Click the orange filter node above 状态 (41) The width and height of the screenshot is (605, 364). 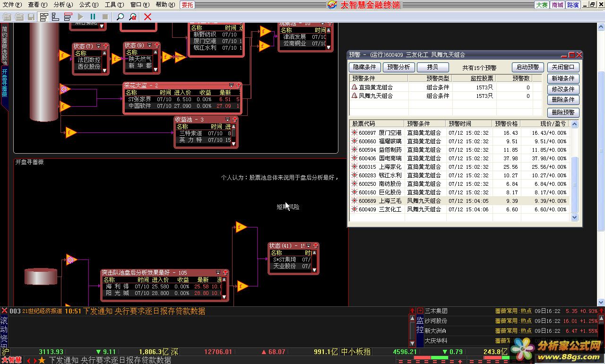click(241, 227)
